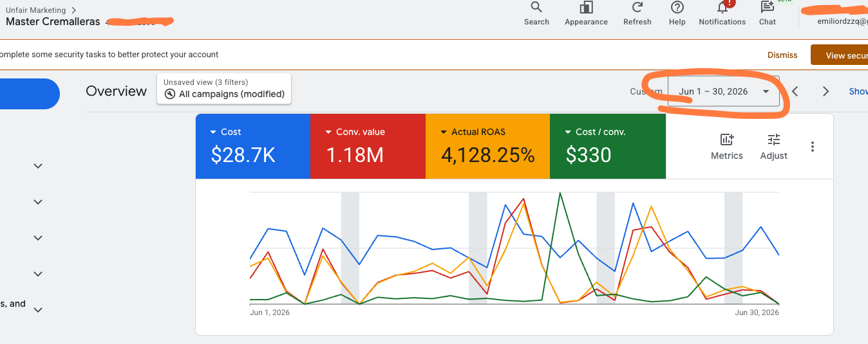Click the wrench icon in saved view chip
The width and height of the screenshot is (868, 344).
coord(170,94)
